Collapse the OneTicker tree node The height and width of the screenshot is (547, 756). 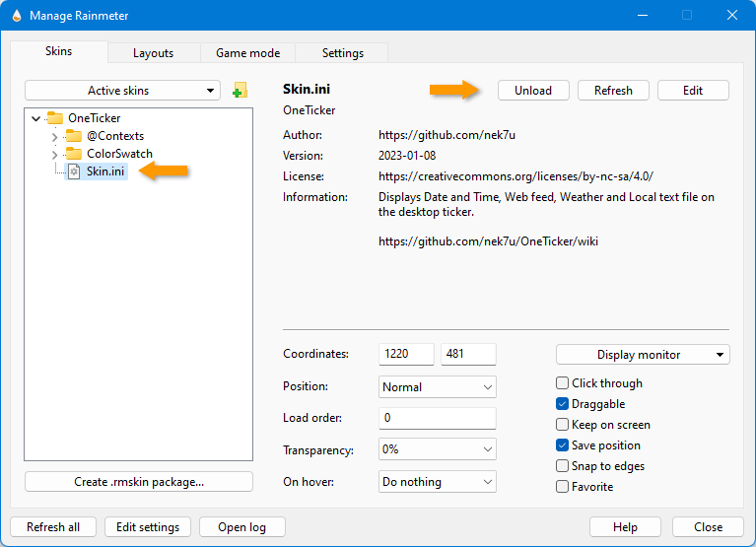click(x=35, y=118)
